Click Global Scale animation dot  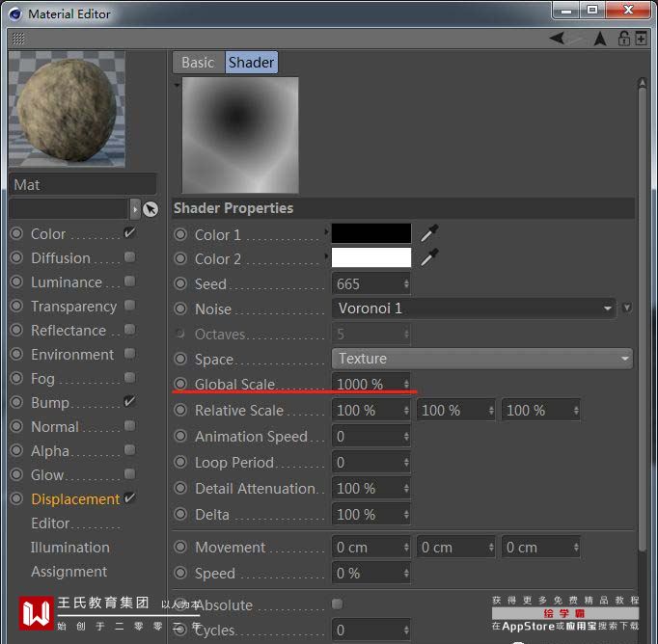[x=180, y=383]
